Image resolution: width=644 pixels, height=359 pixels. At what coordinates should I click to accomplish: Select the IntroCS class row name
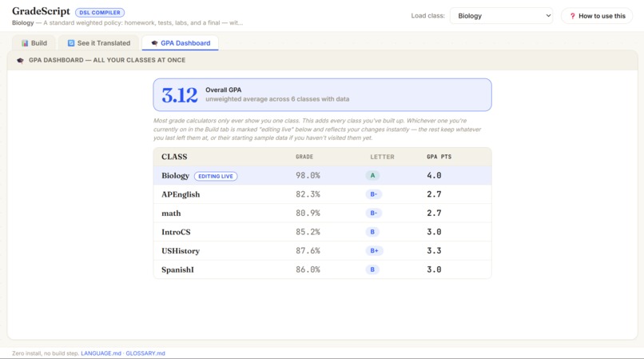tap(177, 232)
